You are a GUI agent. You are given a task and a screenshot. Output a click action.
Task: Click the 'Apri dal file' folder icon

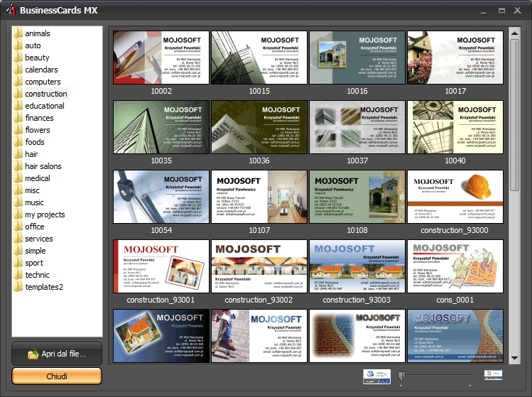pyautogui.click(x=33, y=354)
